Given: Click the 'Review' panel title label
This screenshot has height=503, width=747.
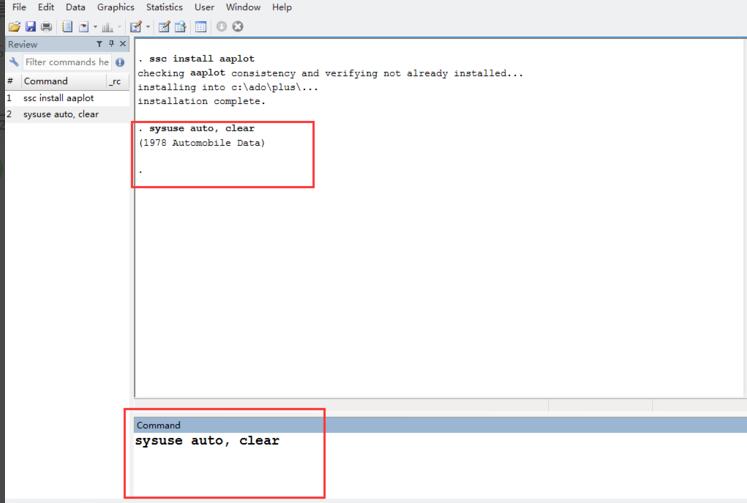Looking at the screenshot, I should tap(22, 44).
